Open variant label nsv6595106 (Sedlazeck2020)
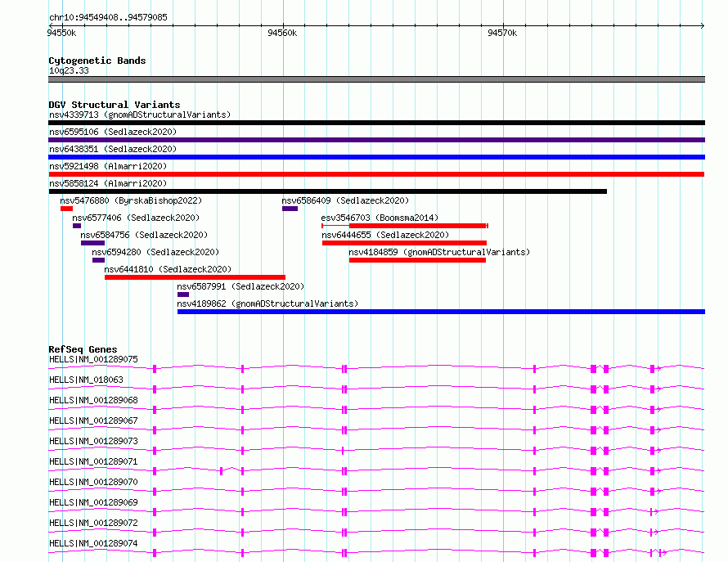 pyautogui.click(x=113, y=132)
